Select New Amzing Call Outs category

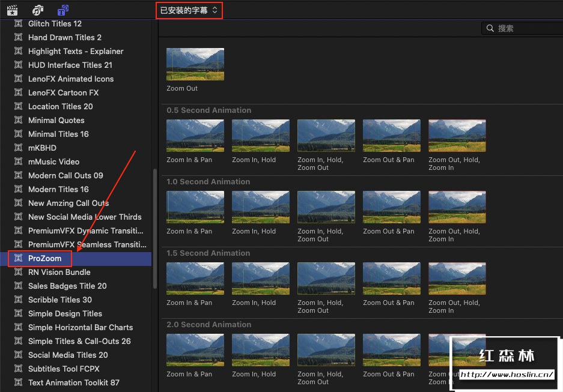pos(76,203)
